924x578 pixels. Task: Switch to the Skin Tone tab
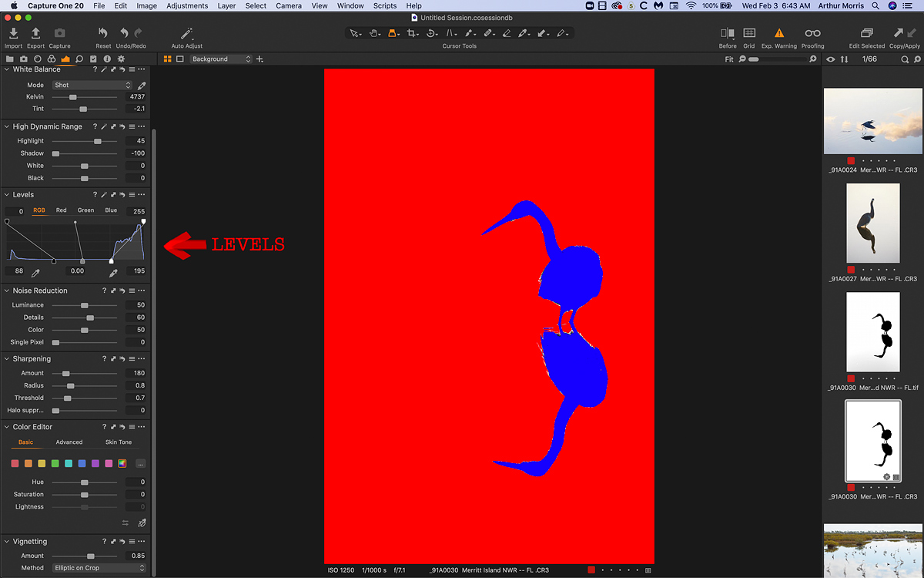coord(119,442)
